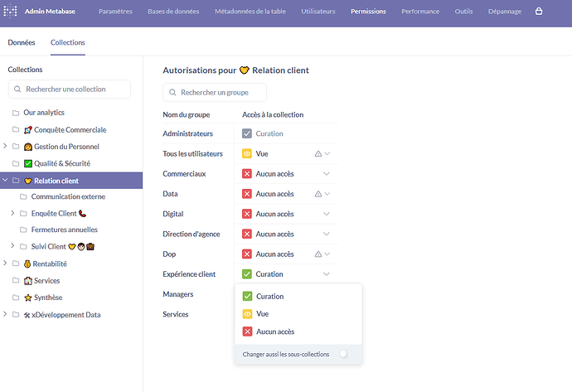Open Bases de données menu
The width and height of the screenshot is (572, 392).
[173, 12]
